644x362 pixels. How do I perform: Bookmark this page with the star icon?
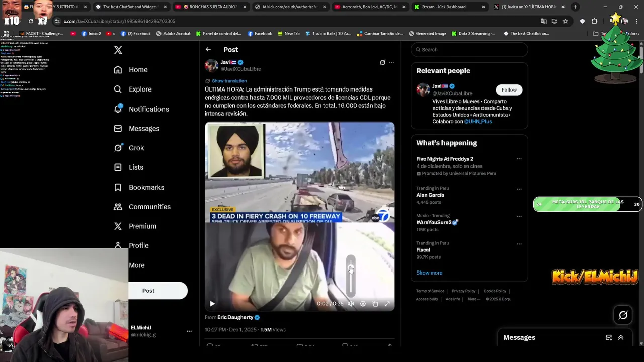[566, 21]
